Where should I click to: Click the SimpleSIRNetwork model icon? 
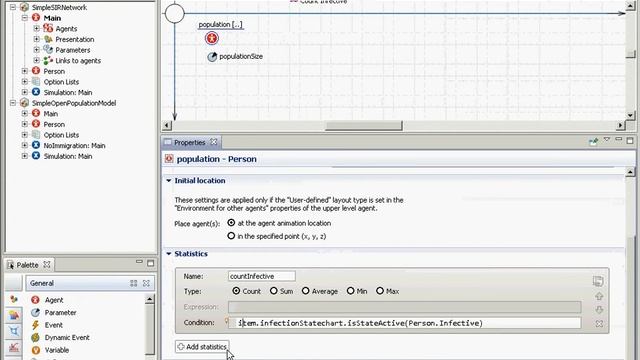click(x=24, y=7)
